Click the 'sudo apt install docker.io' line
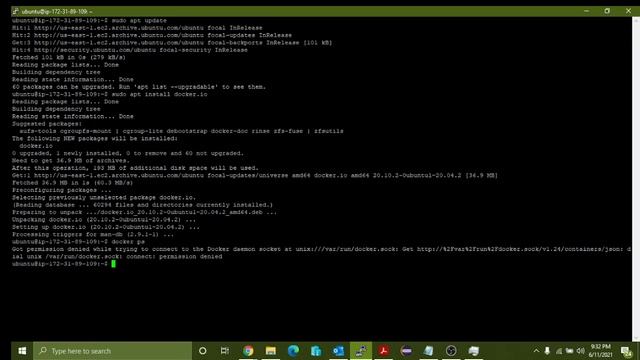 point(109,94)
